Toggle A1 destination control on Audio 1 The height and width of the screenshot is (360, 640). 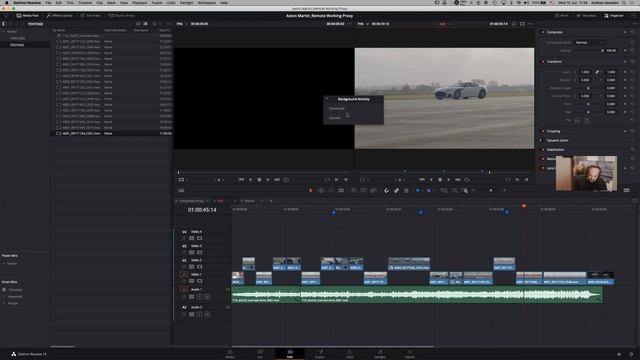click(184, 289)
